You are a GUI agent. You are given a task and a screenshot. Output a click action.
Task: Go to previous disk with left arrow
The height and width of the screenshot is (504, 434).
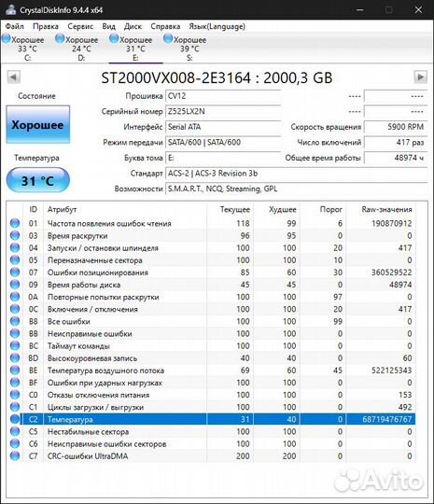[x=14, y=77]
